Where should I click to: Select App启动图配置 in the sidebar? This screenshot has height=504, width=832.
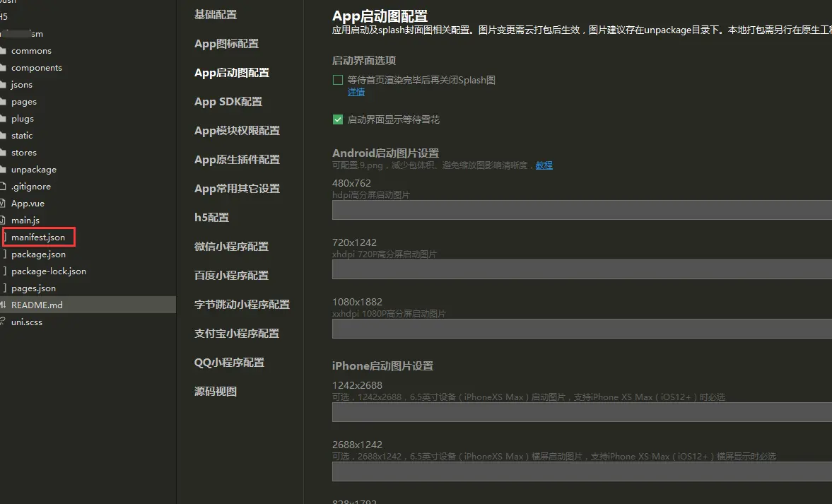click(x=232, y=73)
